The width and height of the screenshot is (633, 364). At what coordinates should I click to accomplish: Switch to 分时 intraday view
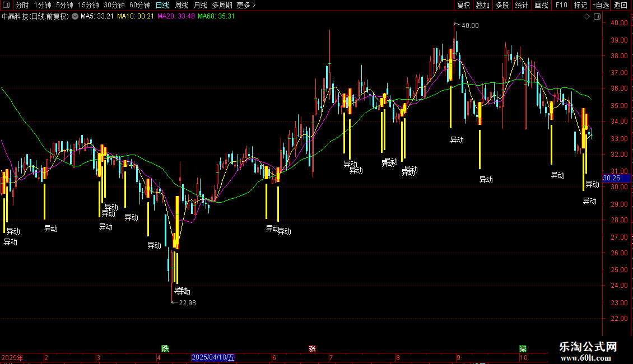click(22, 5)
